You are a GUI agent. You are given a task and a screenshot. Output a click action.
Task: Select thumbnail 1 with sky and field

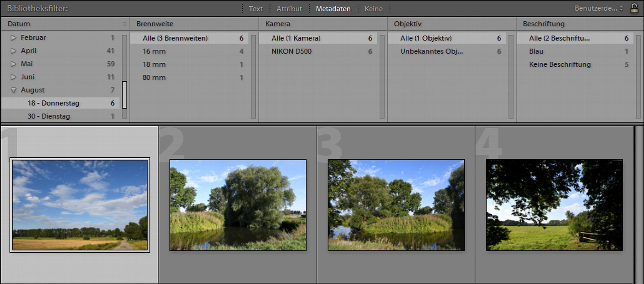point(80,205)
